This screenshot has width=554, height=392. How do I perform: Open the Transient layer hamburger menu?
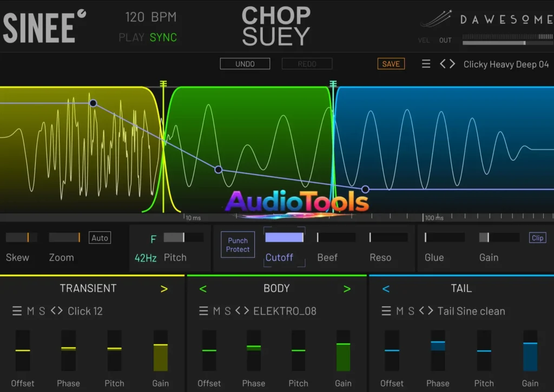click(17, 311)
